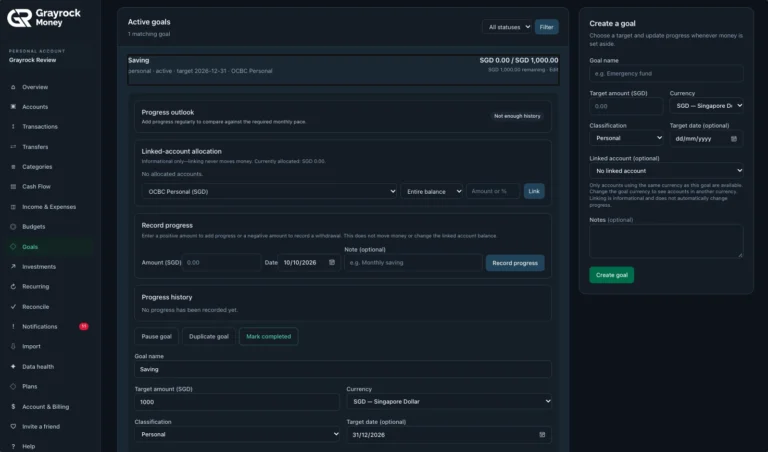
Task: Click the Transfers sidebar icon
Action: 13,147
